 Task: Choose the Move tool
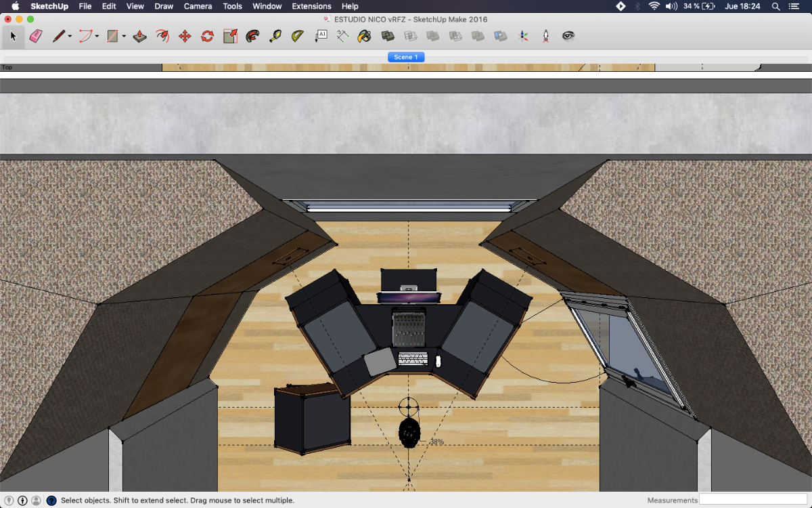(x=185, y=36)
